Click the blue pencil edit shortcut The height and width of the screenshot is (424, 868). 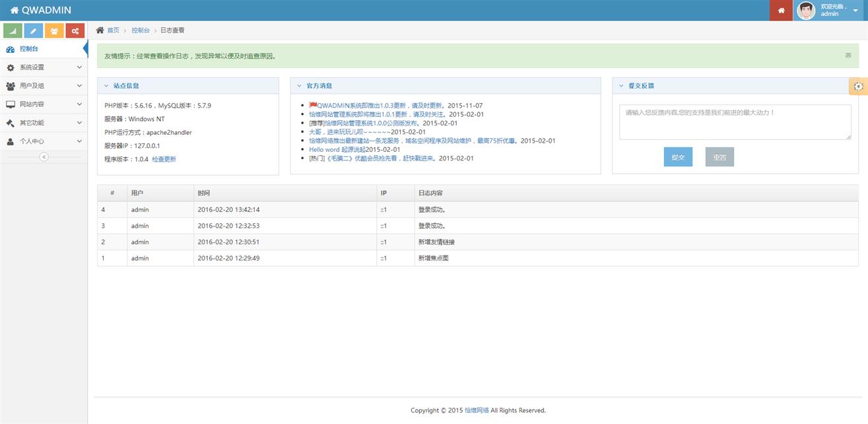(x=34, y=31)
